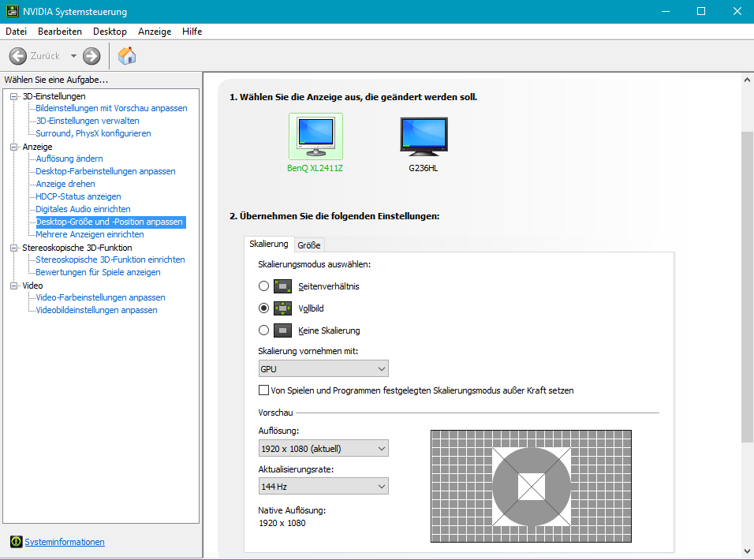Viewport: 754px width, 560px height.
Task: Open Surround, PhysX konfigurieren
Action: (x=93, y=133)
